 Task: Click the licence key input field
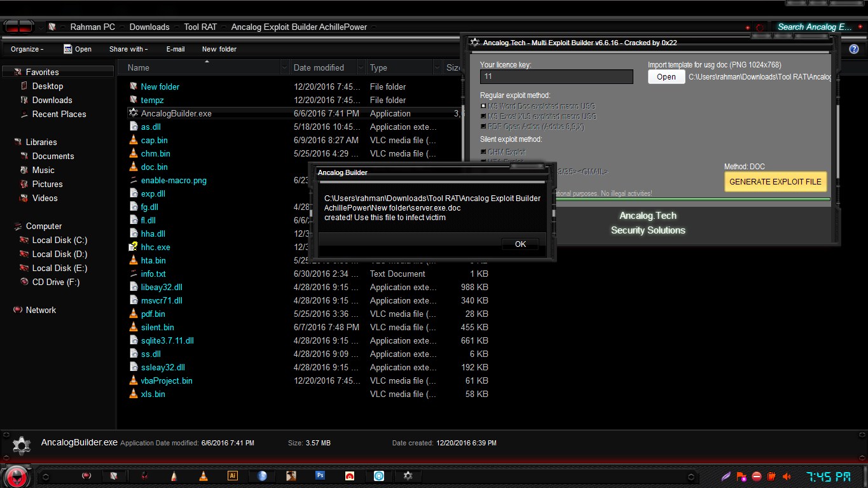coord(556,76)
